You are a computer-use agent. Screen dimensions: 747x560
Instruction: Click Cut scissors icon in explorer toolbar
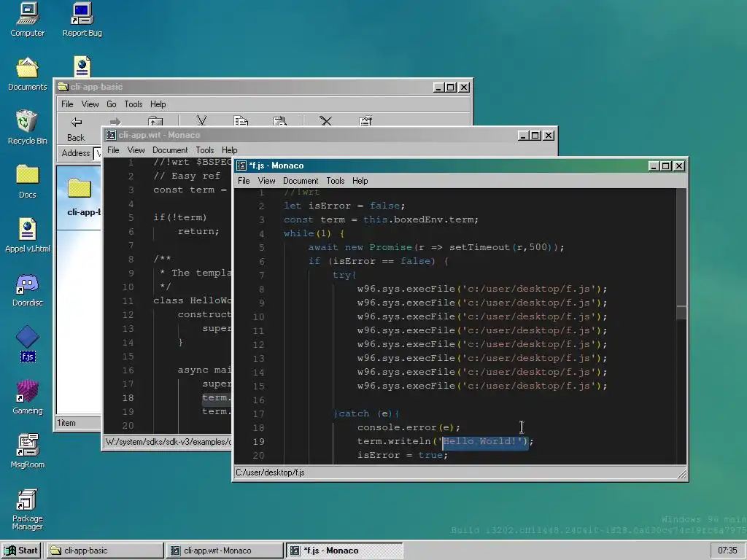(x=201, y=121)
